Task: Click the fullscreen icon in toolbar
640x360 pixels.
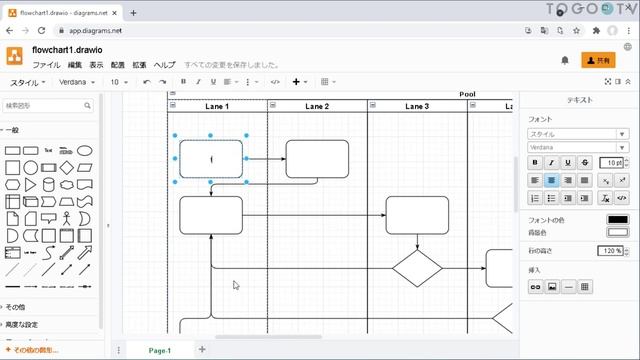Action: (x=608, y=82)
